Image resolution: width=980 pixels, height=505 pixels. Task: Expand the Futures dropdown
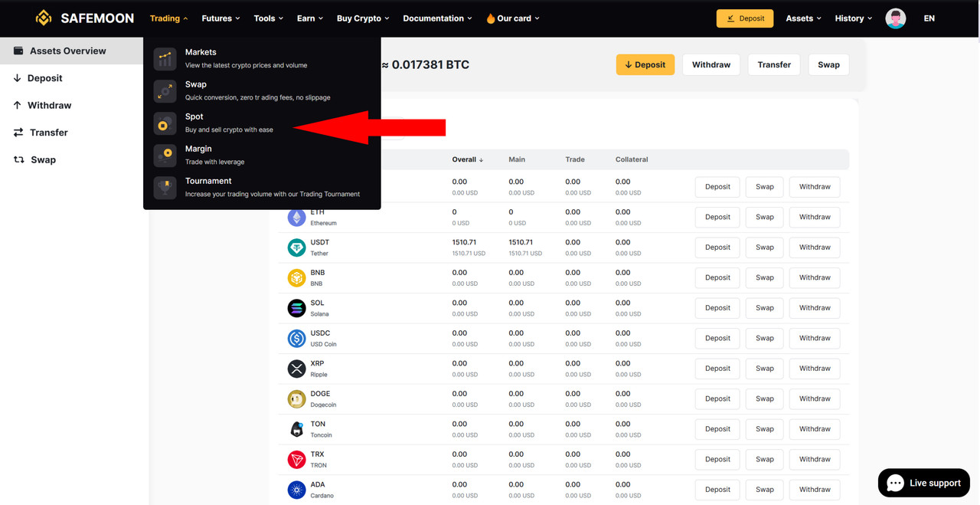point(220,18)
